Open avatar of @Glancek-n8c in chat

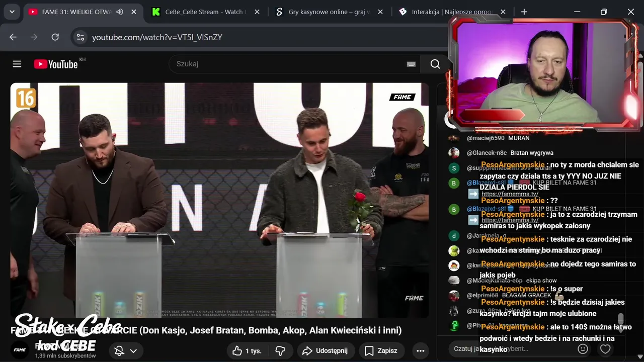[454, 153]
